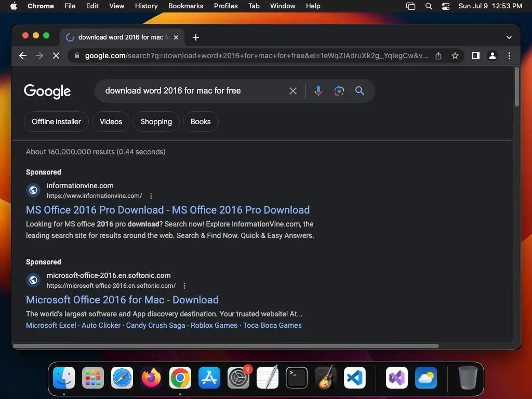Open the File menu
Viewport: 532px width, 399px height.
point(70,6)
